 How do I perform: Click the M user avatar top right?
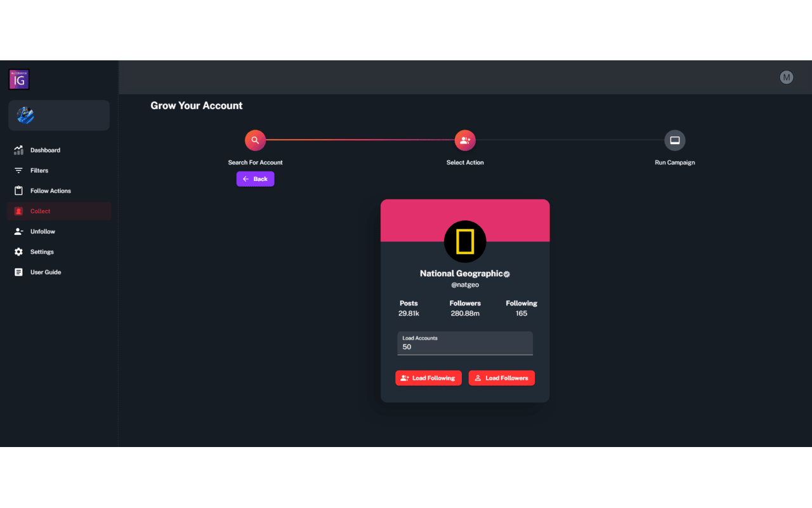coord(787,77)
